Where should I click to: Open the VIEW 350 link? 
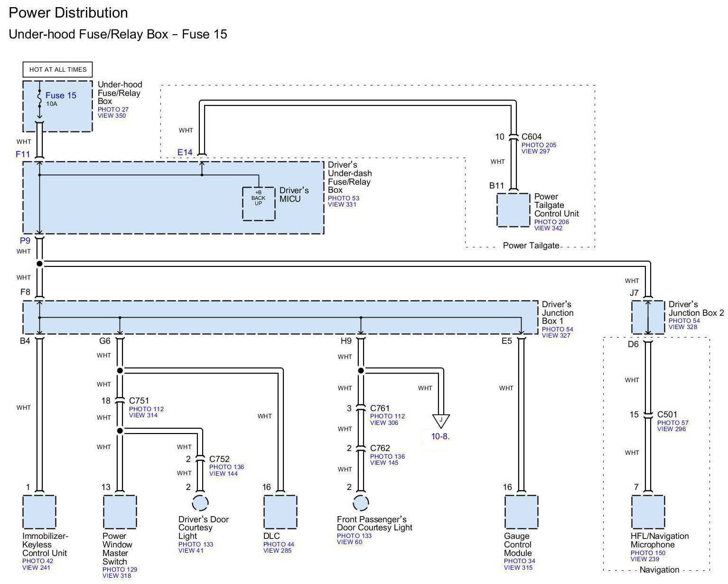click(x=112, y=115)
